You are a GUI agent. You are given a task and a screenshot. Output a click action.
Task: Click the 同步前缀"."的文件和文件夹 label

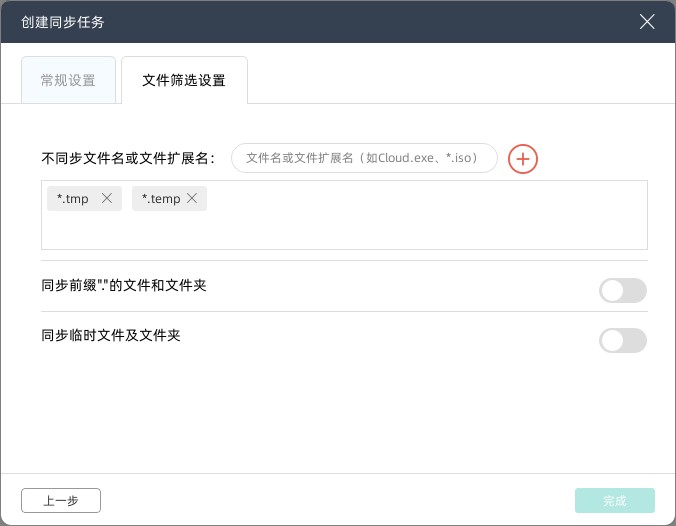[124, 286]
